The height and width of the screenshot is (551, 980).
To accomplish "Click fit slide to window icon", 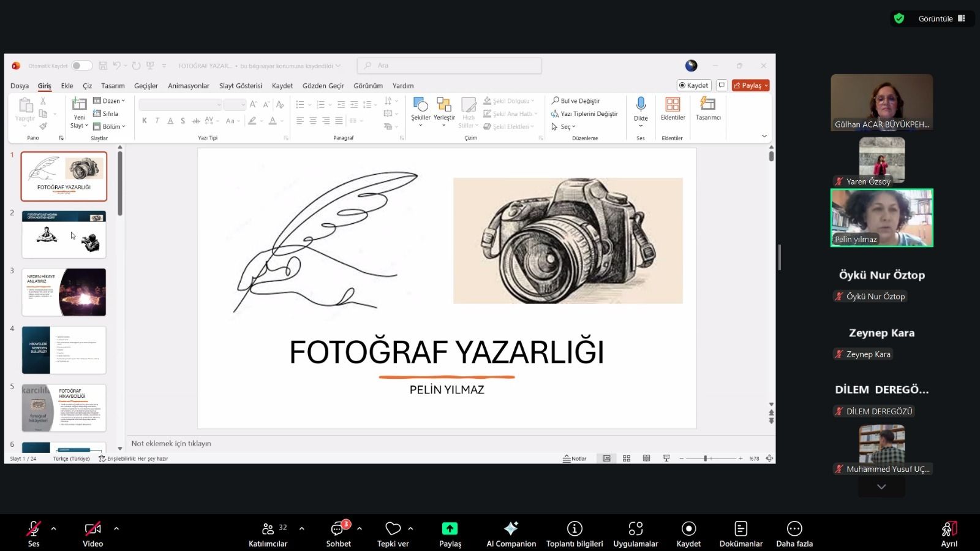I will 769,458.
